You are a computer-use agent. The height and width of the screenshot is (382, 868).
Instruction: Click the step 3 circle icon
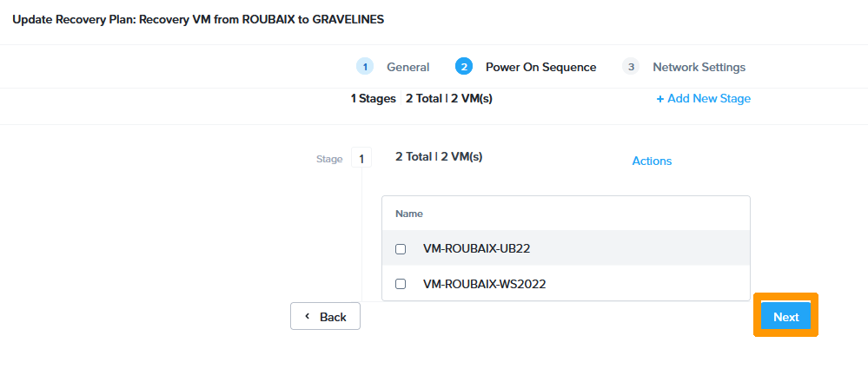(x=631, y=67)
